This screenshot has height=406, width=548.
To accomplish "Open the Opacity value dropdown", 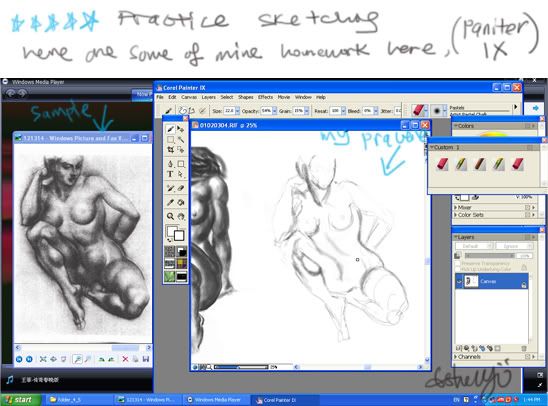I will 275,111.
